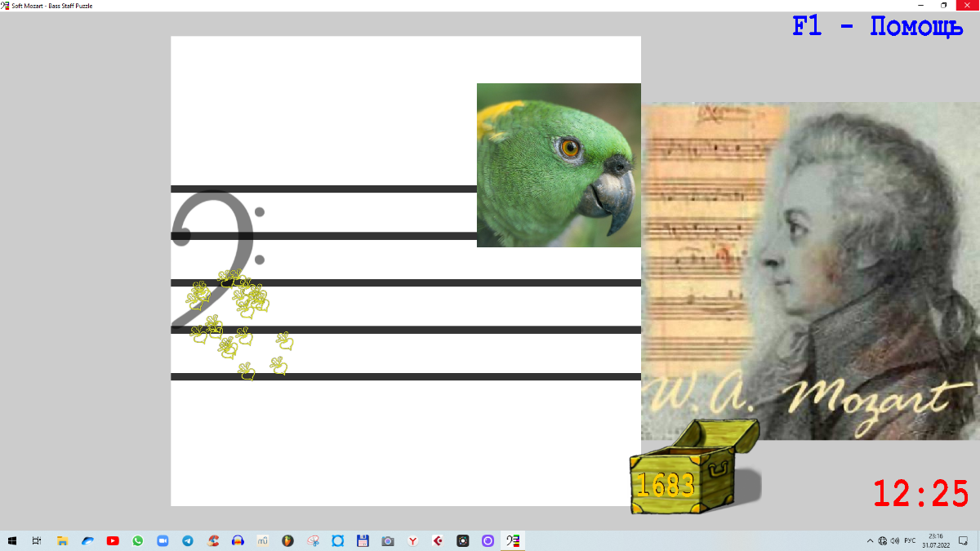Image resolution: width=980 pixels, height=551 pixels.
Task: Open Zoom from the taskbar
Action: coord(163,540)
